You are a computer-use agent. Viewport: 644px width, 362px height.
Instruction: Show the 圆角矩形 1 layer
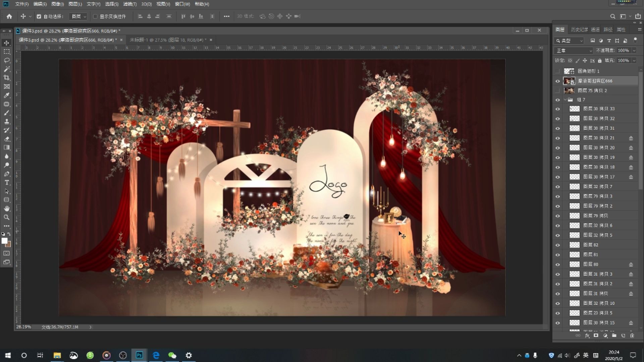[x=557, y=71]
